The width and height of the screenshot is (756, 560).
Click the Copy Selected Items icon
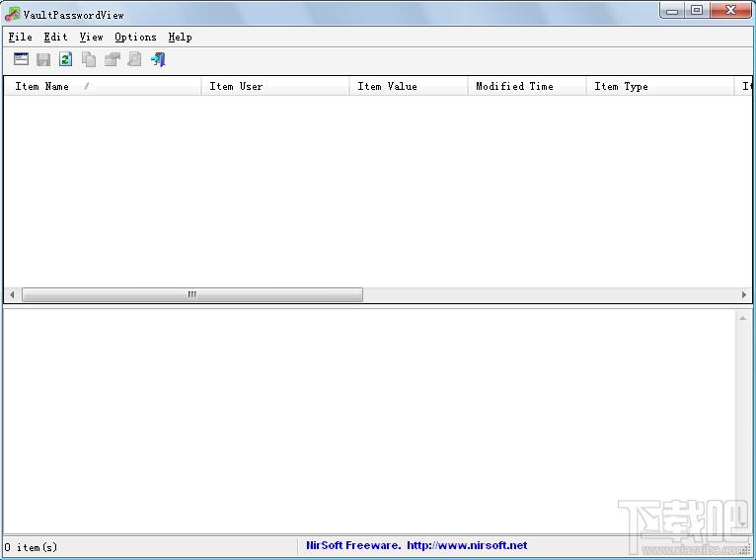[x=89, y=59]
